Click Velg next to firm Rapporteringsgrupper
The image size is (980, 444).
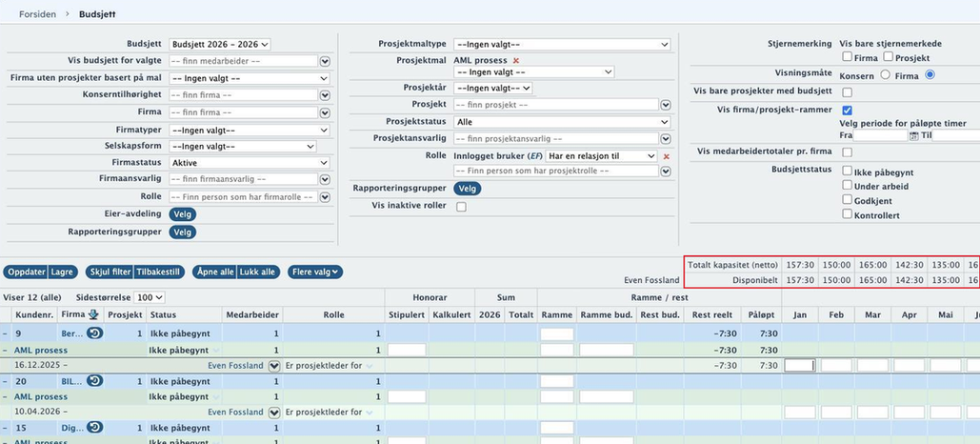coord(182,232)
